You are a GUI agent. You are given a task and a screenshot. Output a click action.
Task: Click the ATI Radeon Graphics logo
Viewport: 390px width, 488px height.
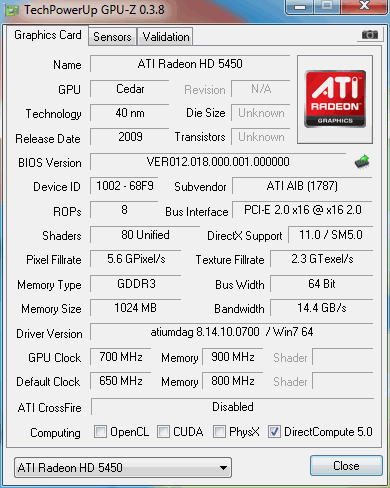click(x=335, y=99)
